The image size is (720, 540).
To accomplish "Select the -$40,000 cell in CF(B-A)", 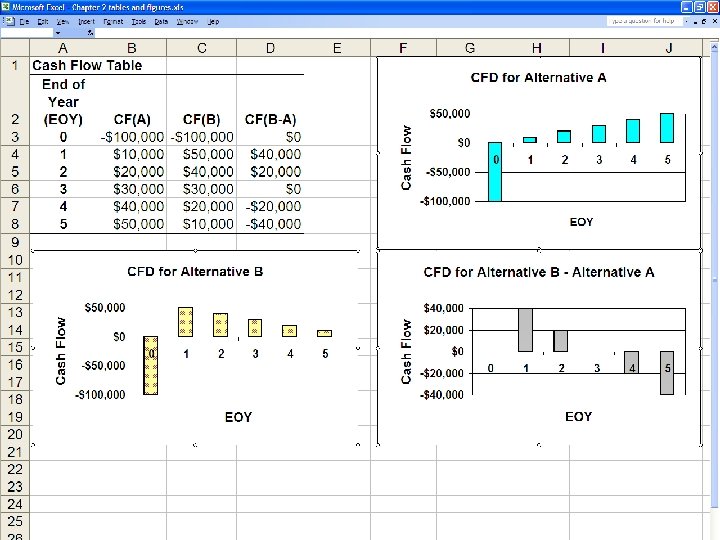I will (x=270, y=224).
